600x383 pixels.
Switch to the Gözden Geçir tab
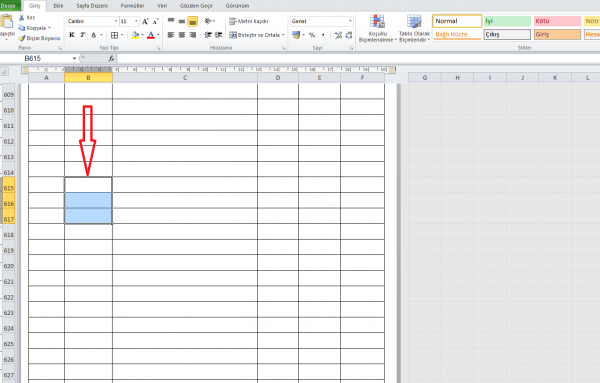tap(196, 6)
